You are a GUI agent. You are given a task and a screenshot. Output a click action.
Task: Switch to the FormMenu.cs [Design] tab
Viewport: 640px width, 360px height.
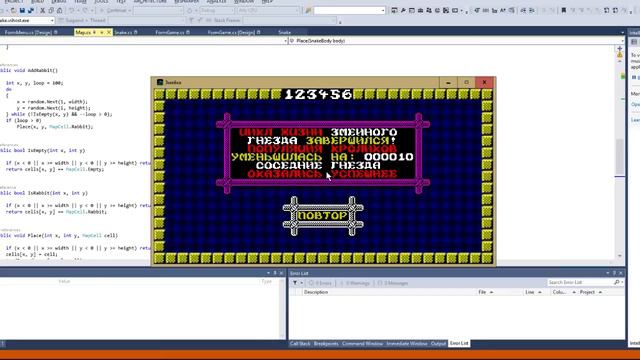pos(31,32)
